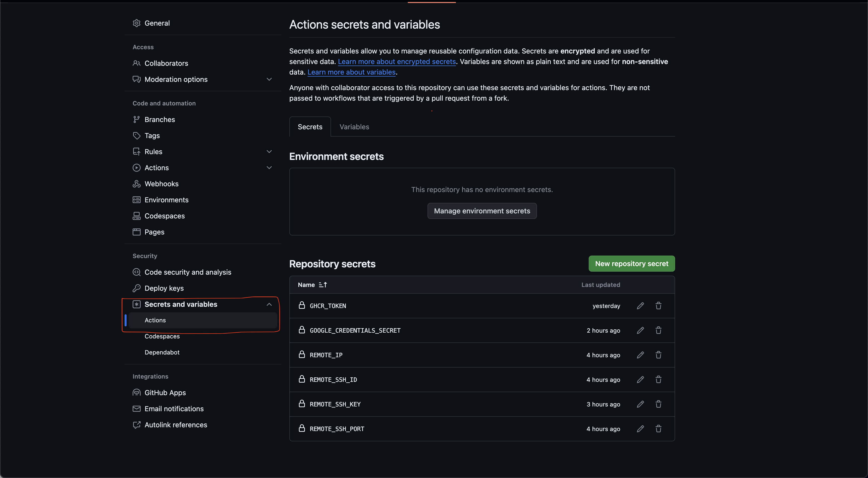Edit REMOTE_SSH_KEY using the pencil icon

click(640, 404)
